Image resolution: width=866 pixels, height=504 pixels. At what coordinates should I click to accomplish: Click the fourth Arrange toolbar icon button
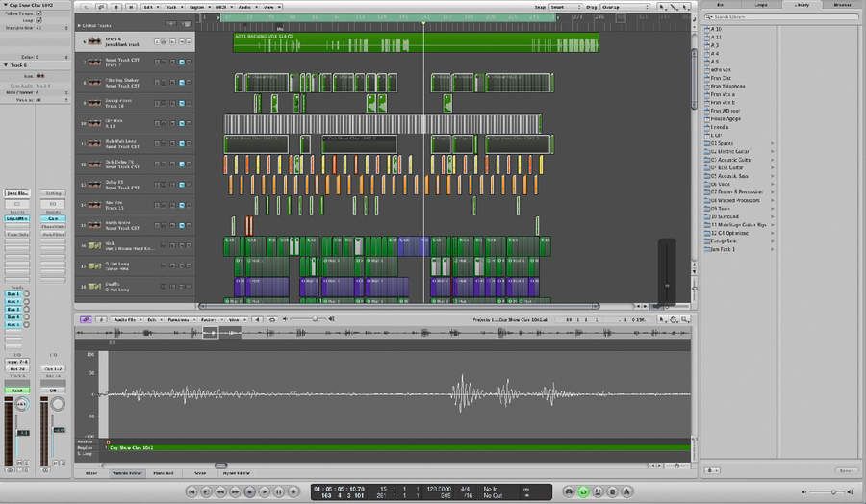click(x=131, y=7)
